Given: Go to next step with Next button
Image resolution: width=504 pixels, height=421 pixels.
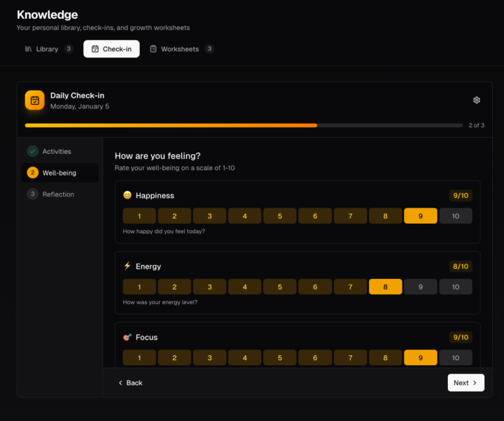Looking at the screenshot, I should 465,383.
